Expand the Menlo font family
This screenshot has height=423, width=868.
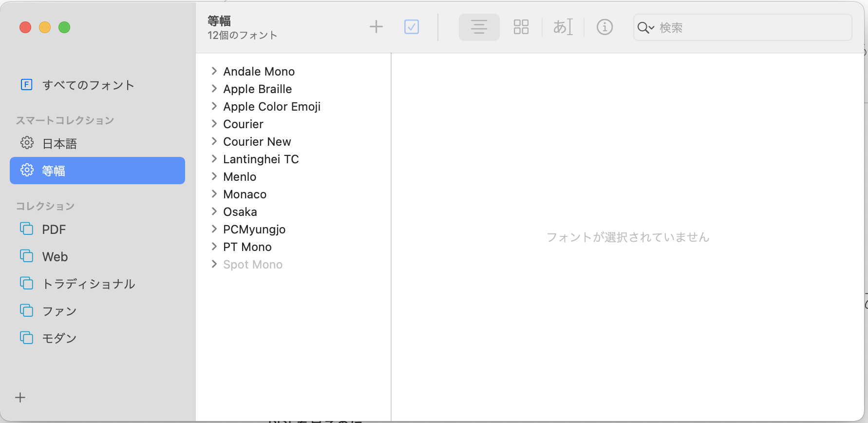pos(214,176)
